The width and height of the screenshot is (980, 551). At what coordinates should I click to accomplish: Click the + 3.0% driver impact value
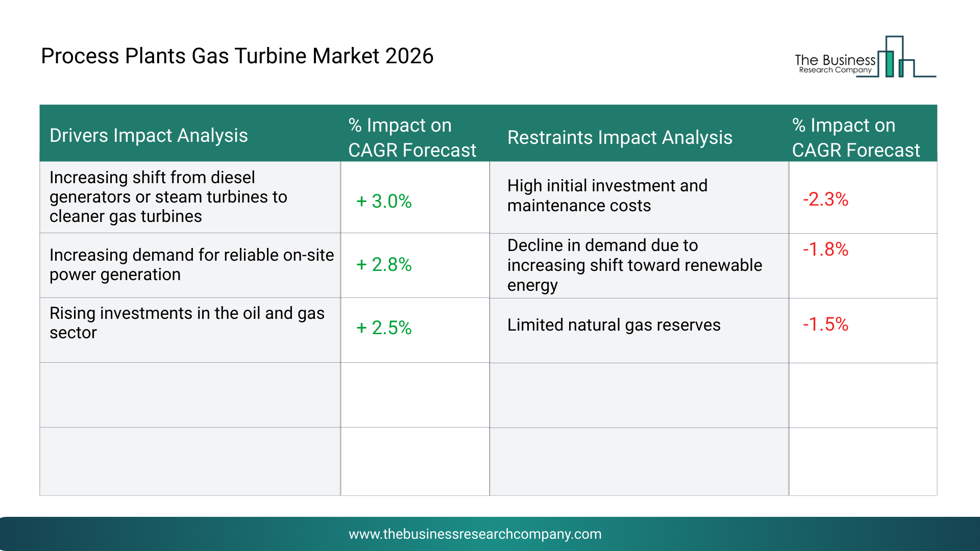[384, 201]
